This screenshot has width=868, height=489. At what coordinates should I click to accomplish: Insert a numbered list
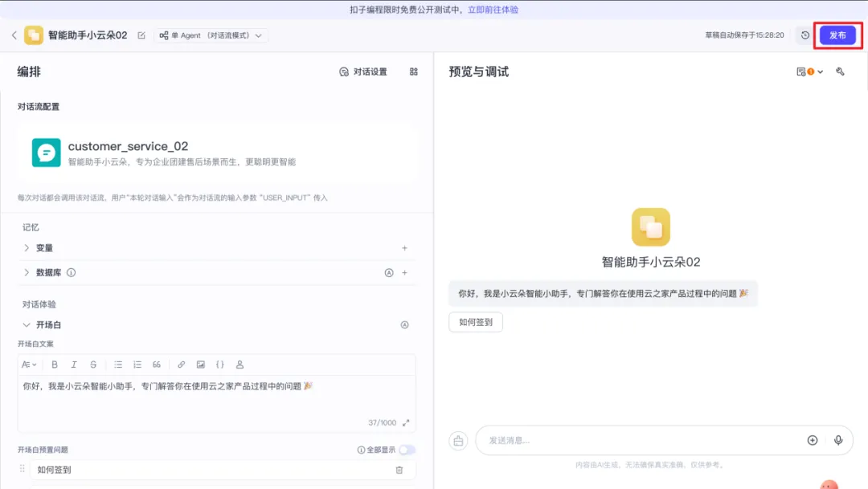[137, 365]
